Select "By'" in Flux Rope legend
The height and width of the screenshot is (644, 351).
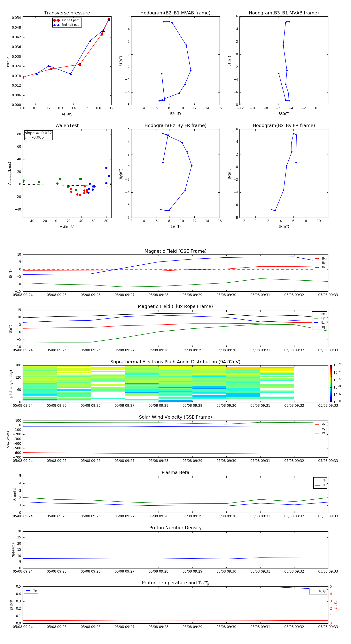point(320,318)
